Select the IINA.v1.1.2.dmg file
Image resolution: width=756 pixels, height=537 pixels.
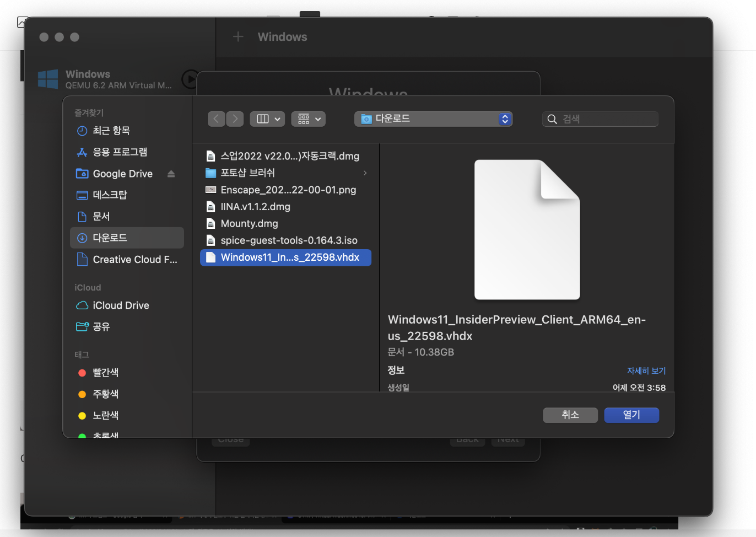(x=285, y=207)
